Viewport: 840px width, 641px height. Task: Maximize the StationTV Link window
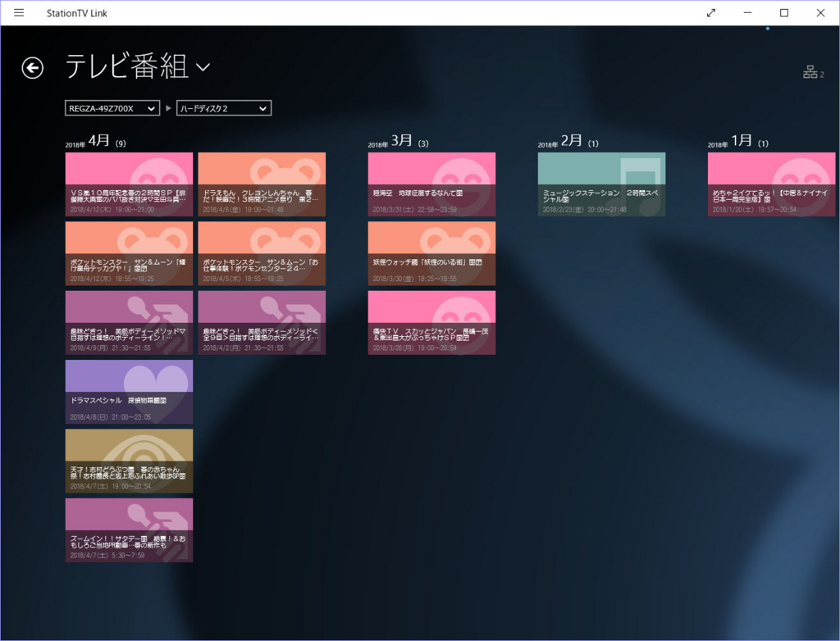(783, 13)
